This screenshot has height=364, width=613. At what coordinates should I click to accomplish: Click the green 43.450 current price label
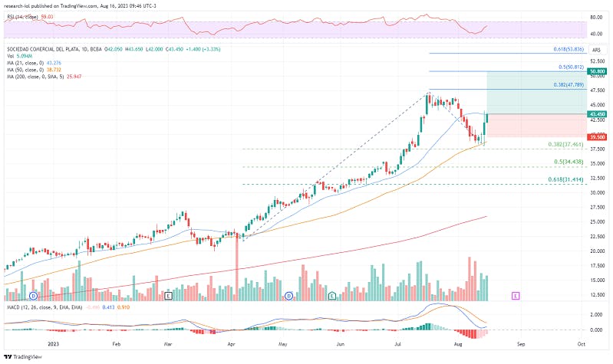[598, 114]
